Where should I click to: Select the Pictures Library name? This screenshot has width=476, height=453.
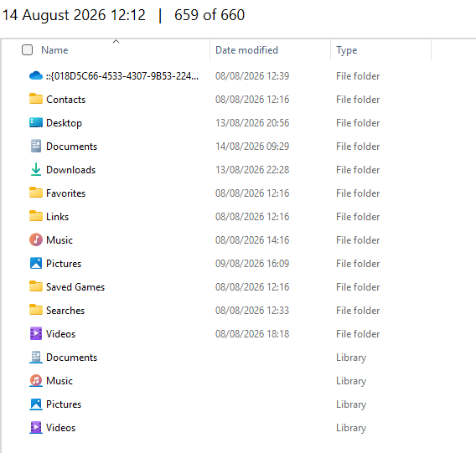click(64, 404)
